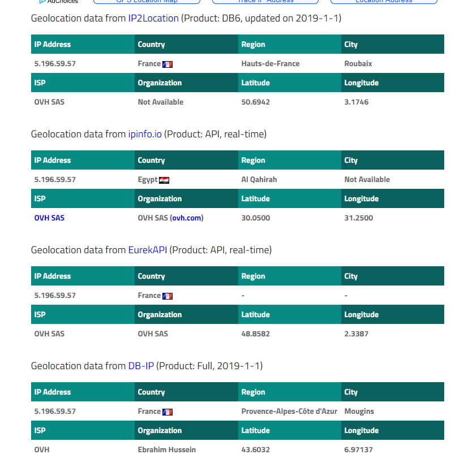
Task: Click the France flag in IP2Location table
Action: point(167,64)
